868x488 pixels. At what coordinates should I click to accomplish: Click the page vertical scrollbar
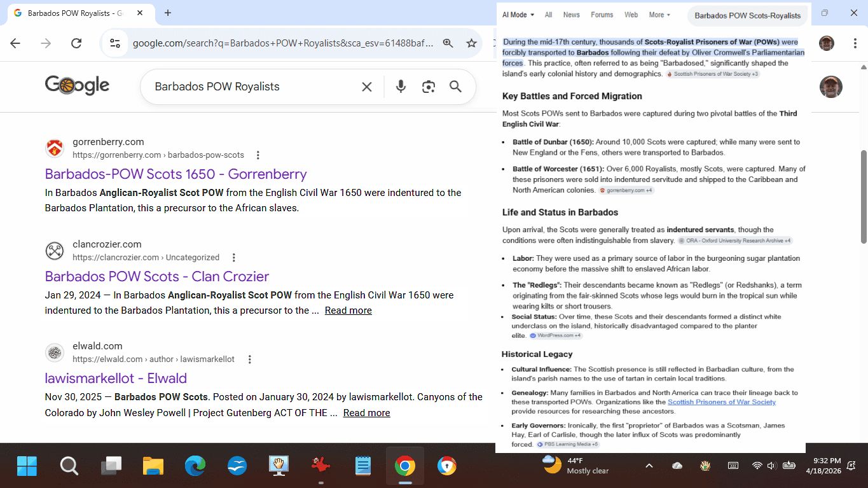click(863, 197)
